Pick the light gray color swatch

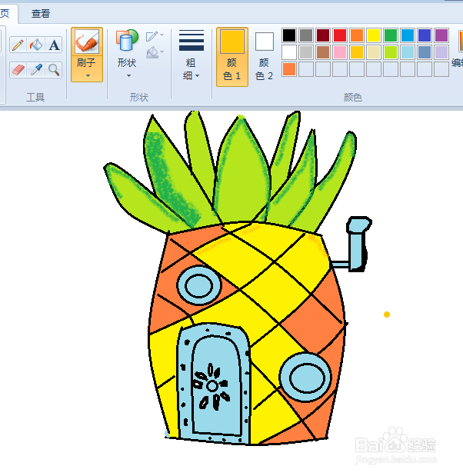tap(306, 52)
